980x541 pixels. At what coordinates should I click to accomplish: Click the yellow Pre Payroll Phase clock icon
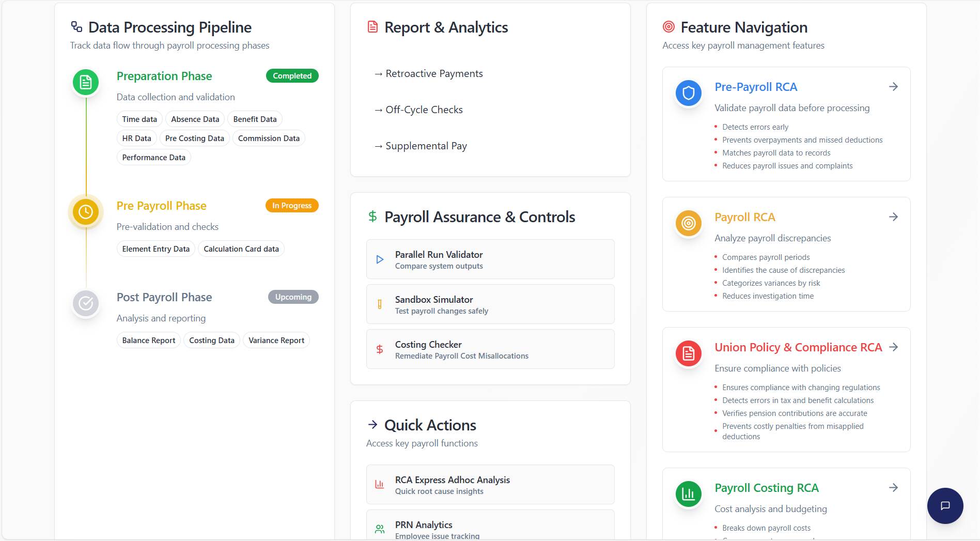[x=86, y=212]
